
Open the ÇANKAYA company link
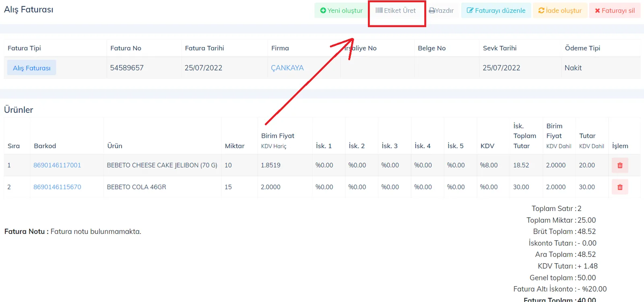click(x=287, y=68)
